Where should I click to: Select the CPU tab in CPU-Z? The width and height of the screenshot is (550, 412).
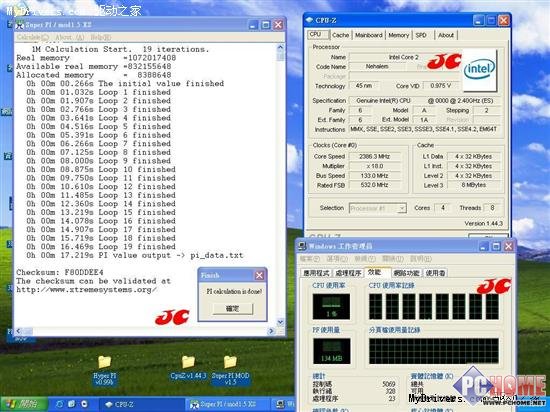(x=318, y=34)
